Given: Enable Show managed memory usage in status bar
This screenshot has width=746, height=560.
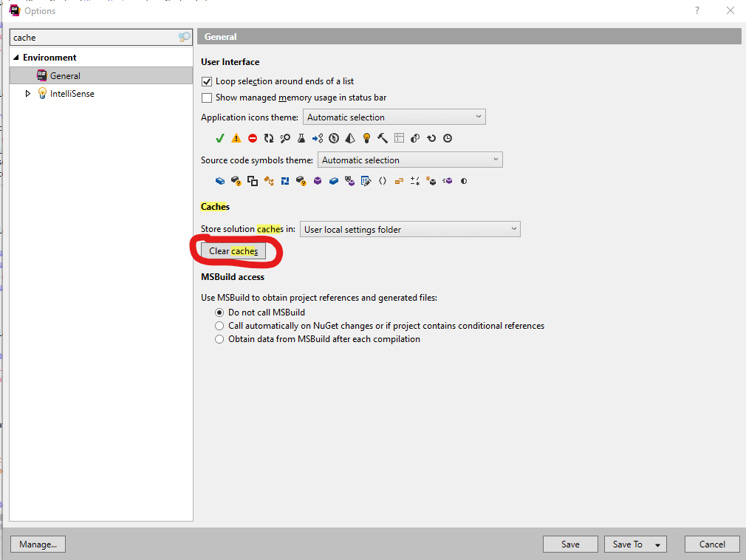Looking at the screenshot, I should click(207, 98).
